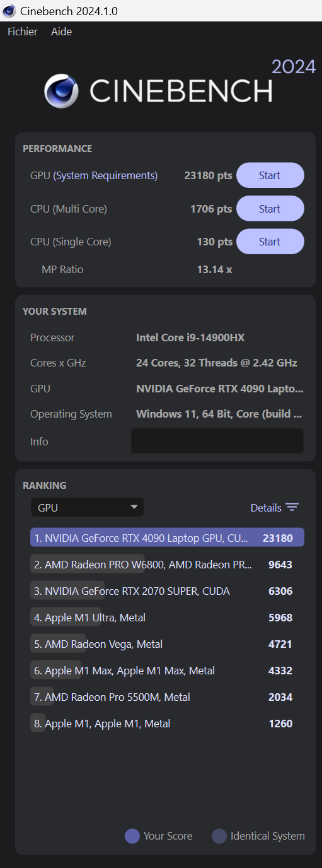Screen dimensions: 322x868
Task: Click the 24 Cores, 32 Threads text
Action: [217, 363]
